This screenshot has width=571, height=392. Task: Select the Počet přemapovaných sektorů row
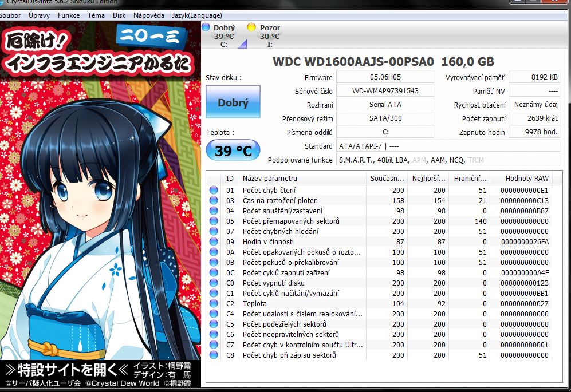(x=379, y=221)
